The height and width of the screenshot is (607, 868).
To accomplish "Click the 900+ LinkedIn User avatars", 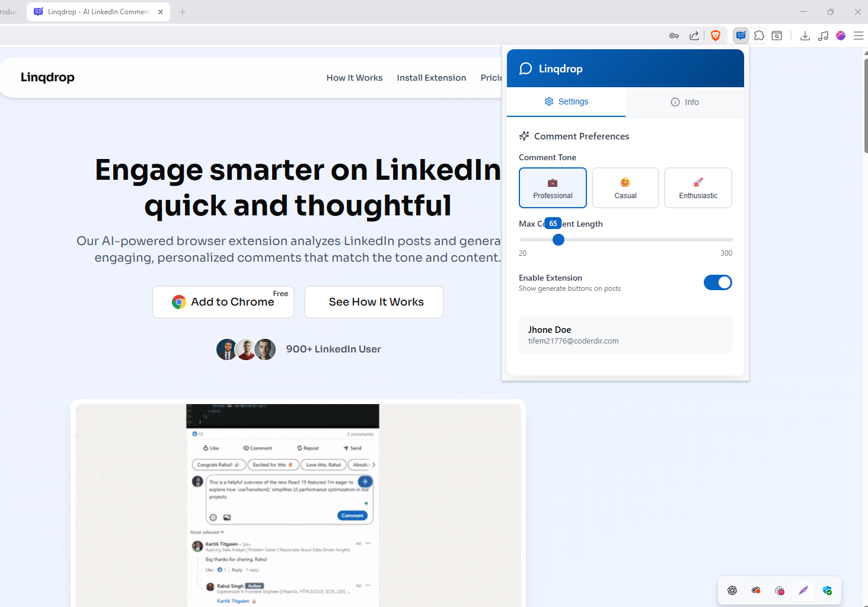I will coord(246,349).
